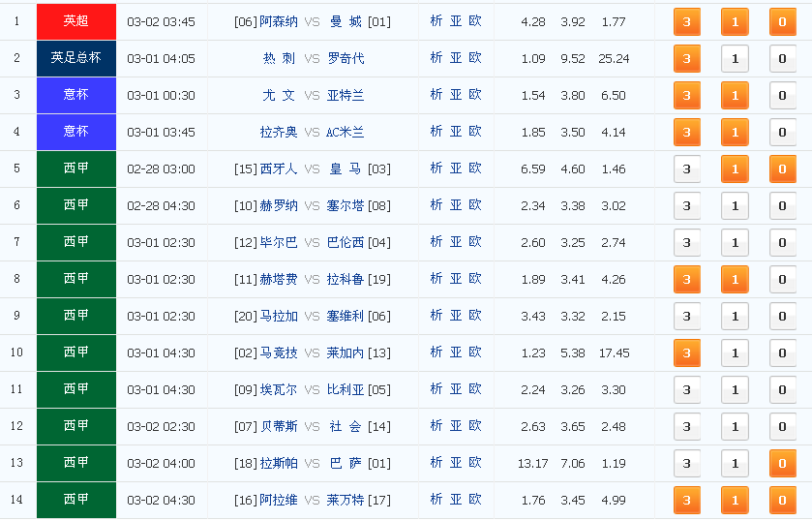Open 析 analysis for 贝蒂斯 vs 社会
Screen dimensions: 812x521
coord(436,426)
